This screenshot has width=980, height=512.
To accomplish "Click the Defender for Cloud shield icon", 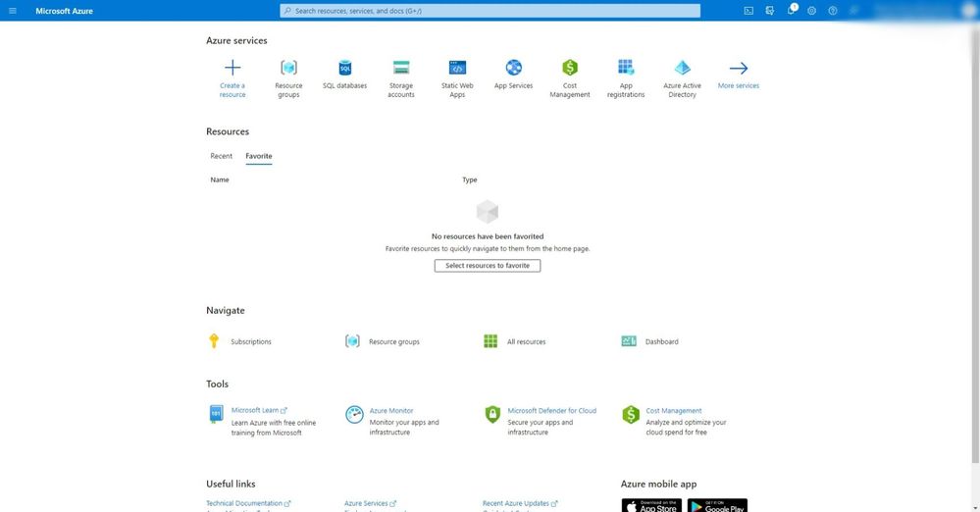I will pyautogui.click(x=492, y=414).
